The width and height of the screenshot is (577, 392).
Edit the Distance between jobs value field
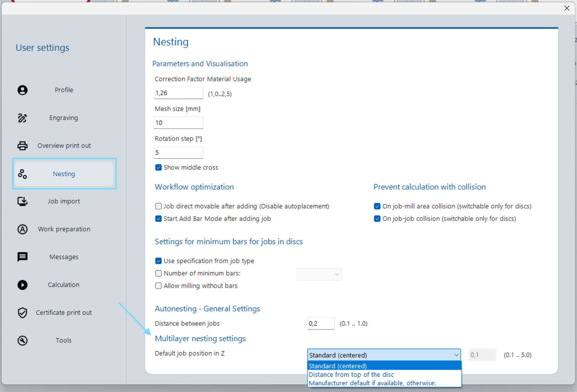[321, 323]
